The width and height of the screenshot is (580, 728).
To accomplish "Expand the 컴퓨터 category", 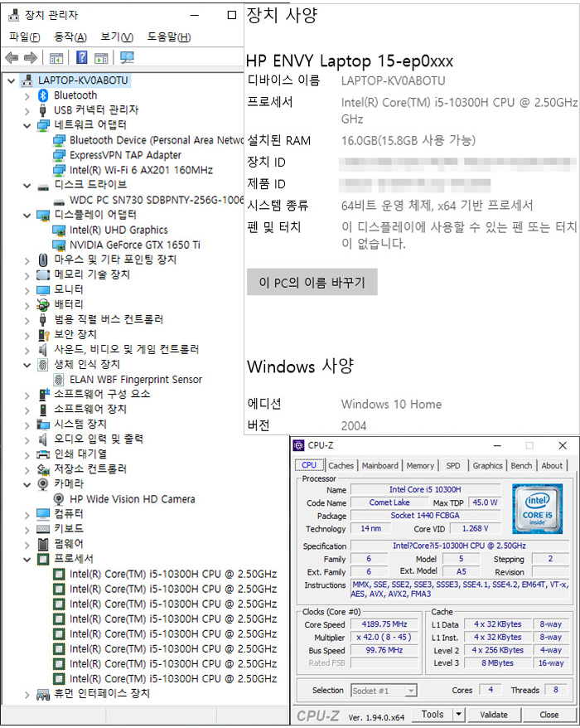I will [x=27, y=514].
